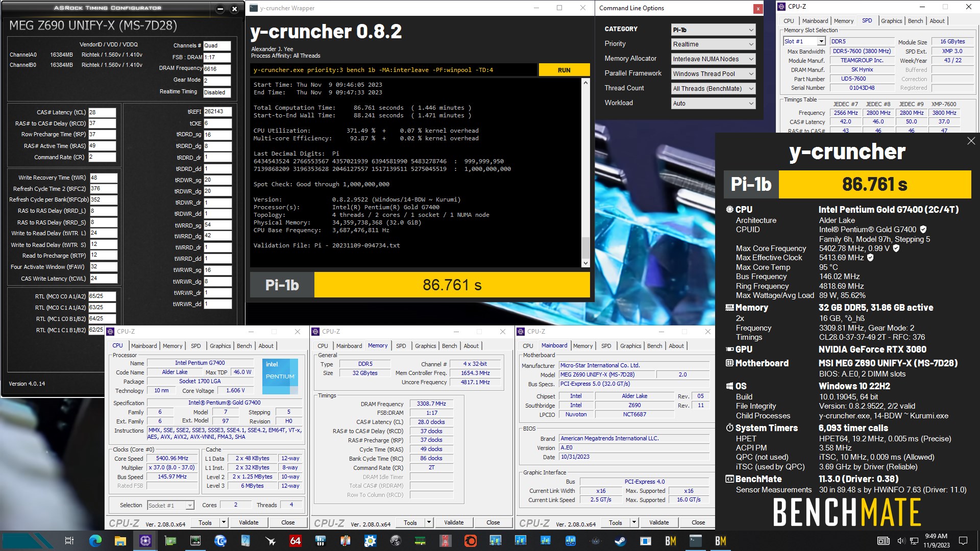
Task: Click the Windows OS icon in BenchMate panel
Action: [x=730, y=386]
